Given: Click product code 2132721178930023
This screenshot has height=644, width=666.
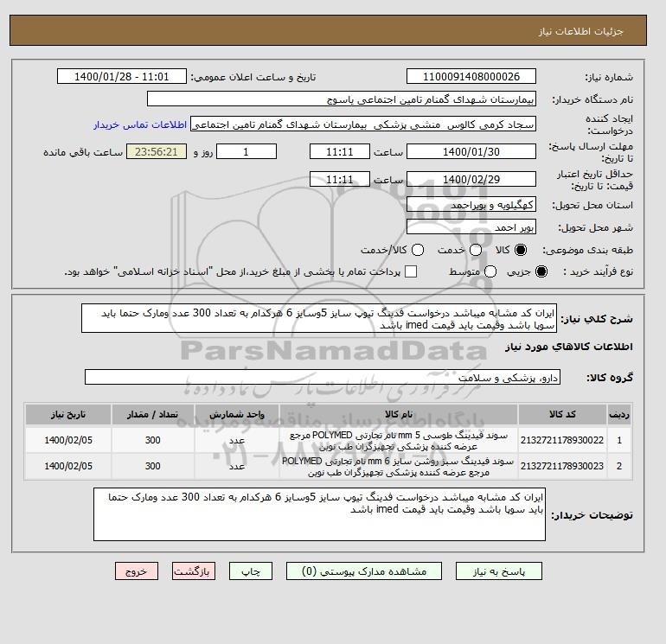Looking at the screenshot, I should (x=562, y=466).
